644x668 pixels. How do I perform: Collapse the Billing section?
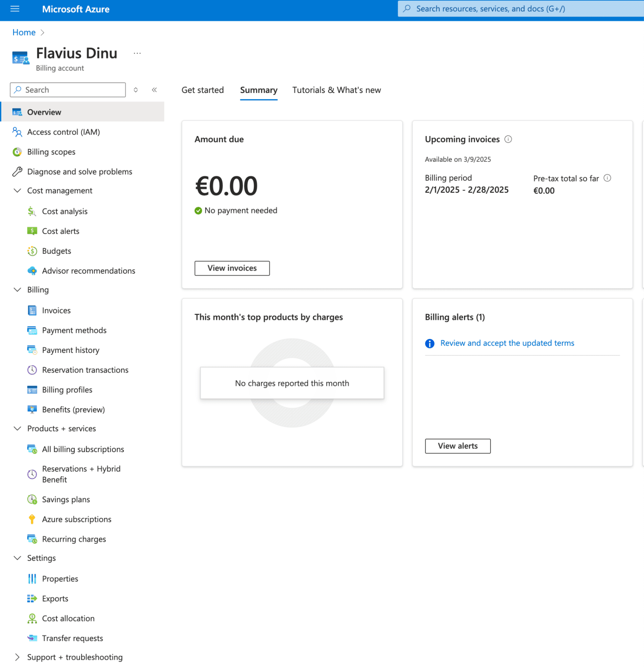tap(17, 290)
